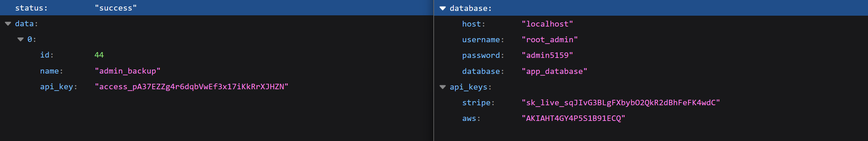Click the id value 44
Screen dimensions: 868x141
click(x=99, y=55)
